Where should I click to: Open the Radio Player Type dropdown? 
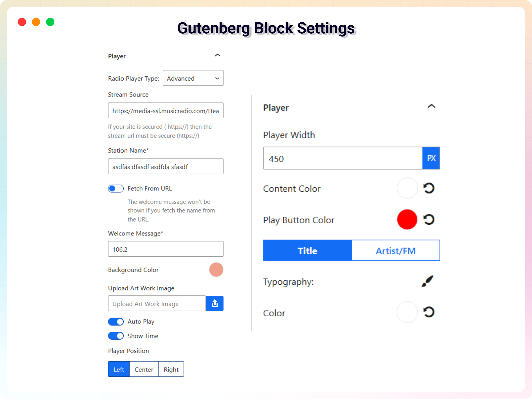point(193,78)
